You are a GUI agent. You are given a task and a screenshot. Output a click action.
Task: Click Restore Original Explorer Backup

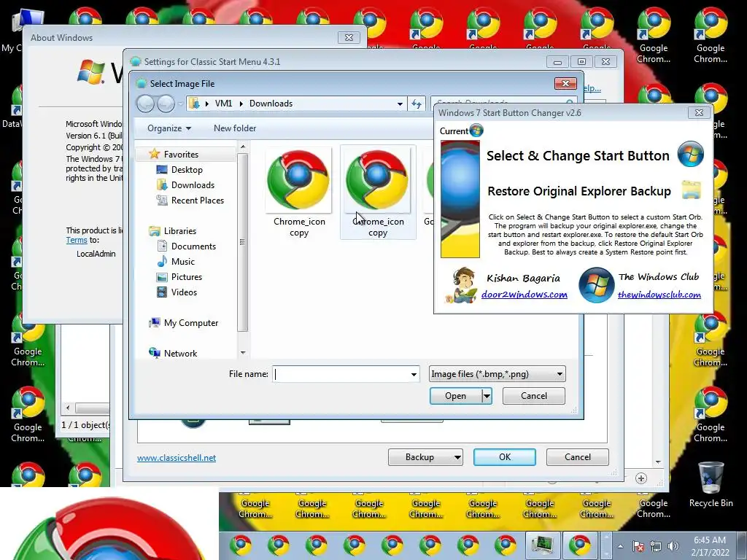point(578,191)
